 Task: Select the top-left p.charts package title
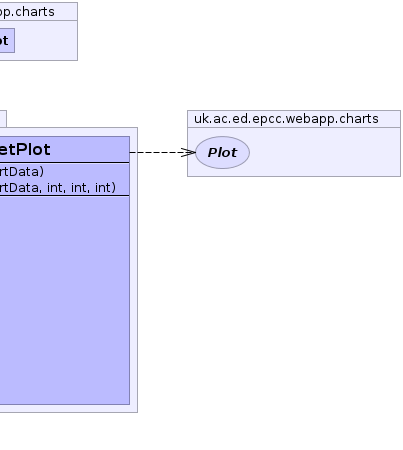pyautogui.click(x=27, y=12)
